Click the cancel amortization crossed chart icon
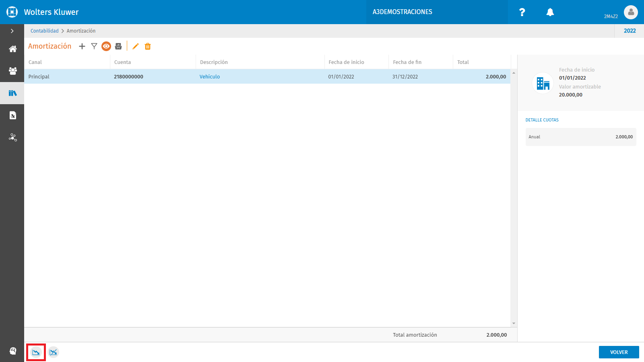 coord(54,352)
